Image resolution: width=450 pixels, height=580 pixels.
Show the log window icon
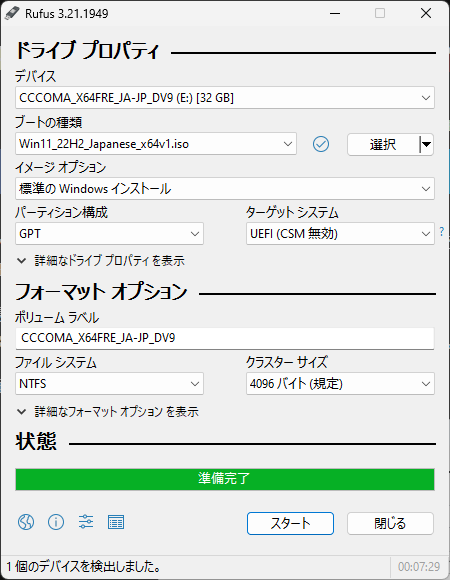point(116,522)
